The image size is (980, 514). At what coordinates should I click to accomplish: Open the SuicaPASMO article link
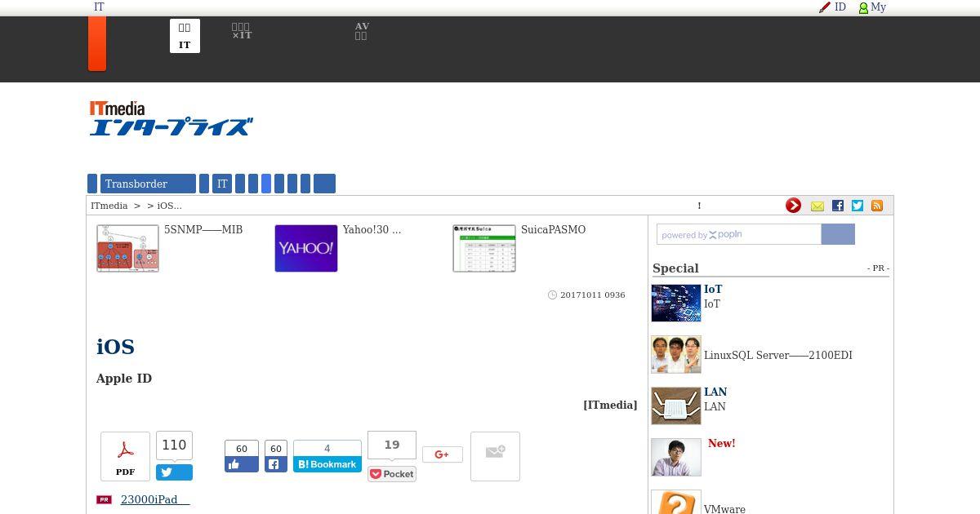553,230
